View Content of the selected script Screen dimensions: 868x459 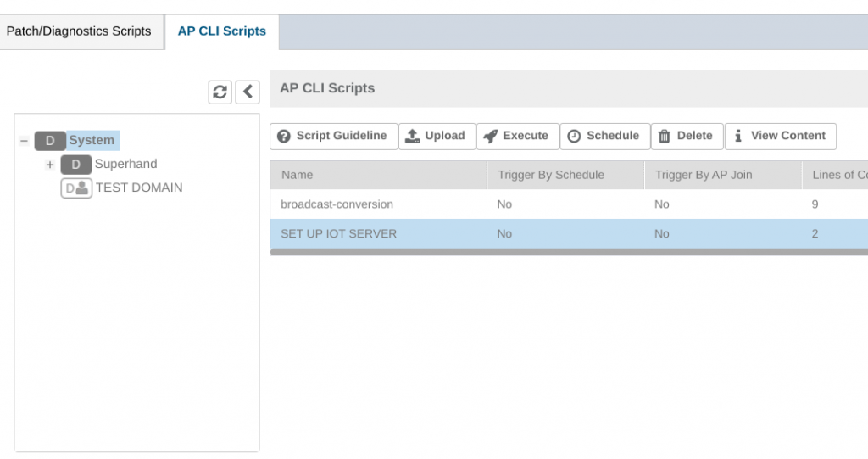[780, 136]
